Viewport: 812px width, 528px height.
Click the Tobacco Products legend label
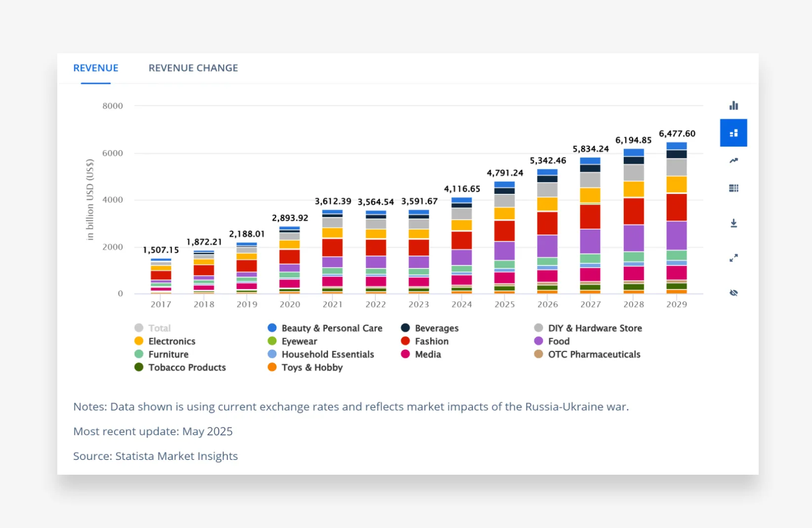click(x=187, y=368)
